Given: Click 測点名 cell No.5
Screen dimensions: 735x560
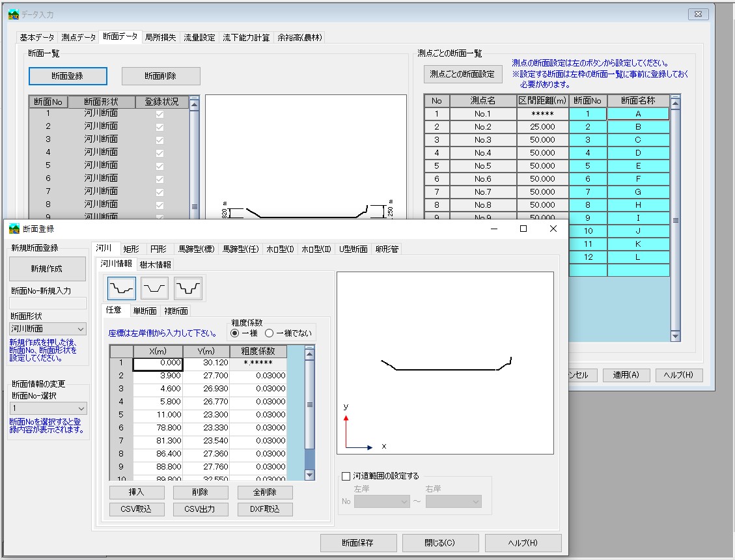Looking at the screenshot, I should pyautogui.click(x=483, y=166).
